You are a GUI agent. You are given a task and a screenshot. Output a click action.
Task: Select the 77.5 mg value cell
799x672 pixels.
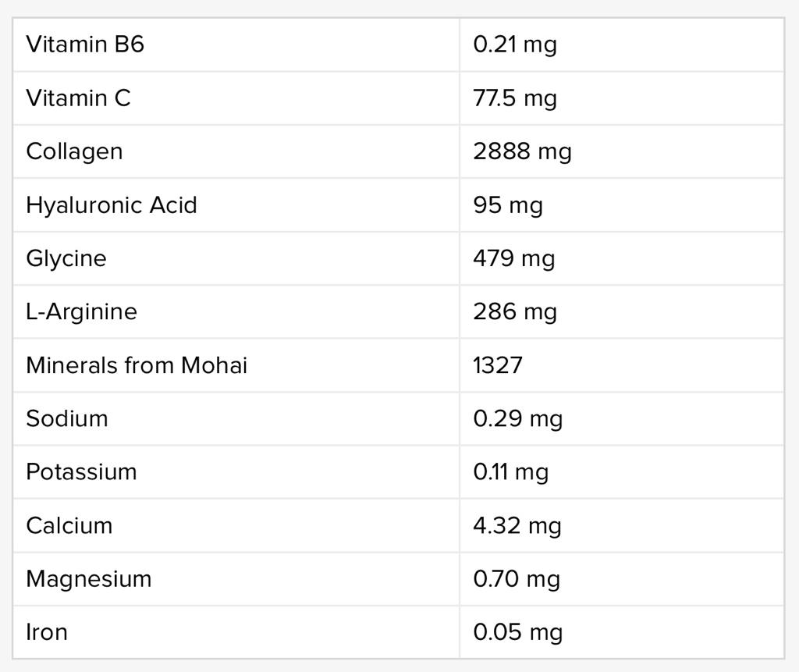[514, 98]
